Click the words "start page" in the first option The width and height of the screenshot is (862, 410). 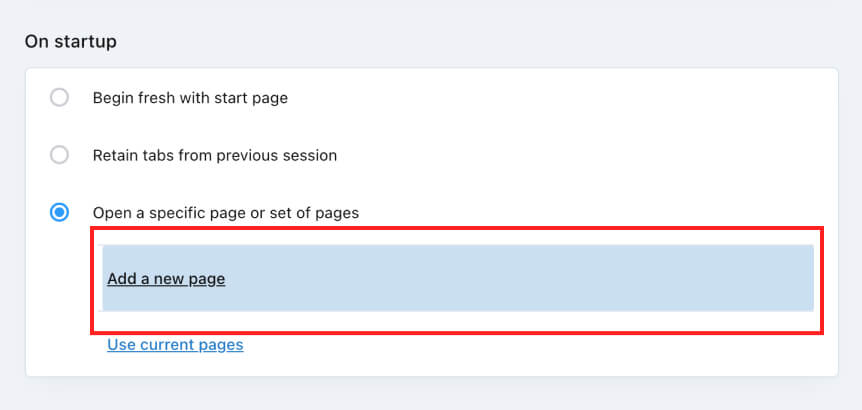point(254,98)
